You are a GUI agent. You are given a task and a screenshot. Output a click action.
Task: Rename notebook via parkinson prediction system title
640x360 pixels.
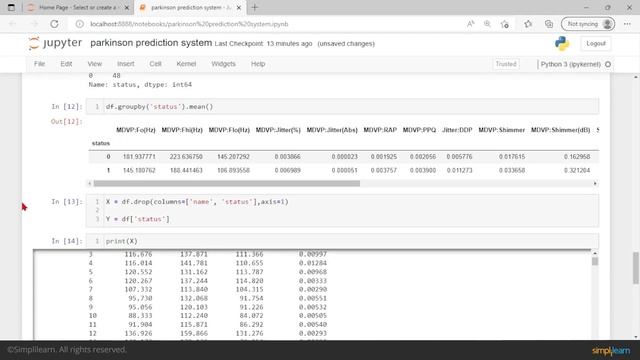click(x=151, y=43)
